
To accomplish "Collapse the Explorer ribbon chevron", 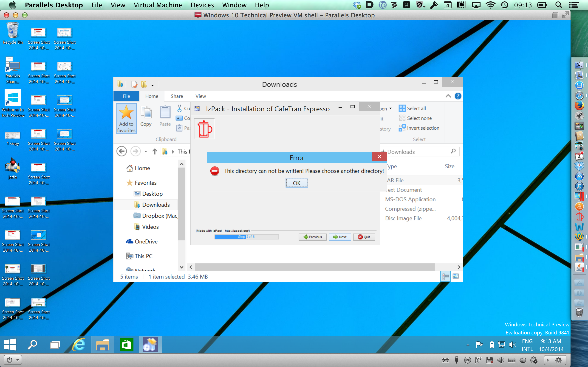I will (x=448, y=96).
